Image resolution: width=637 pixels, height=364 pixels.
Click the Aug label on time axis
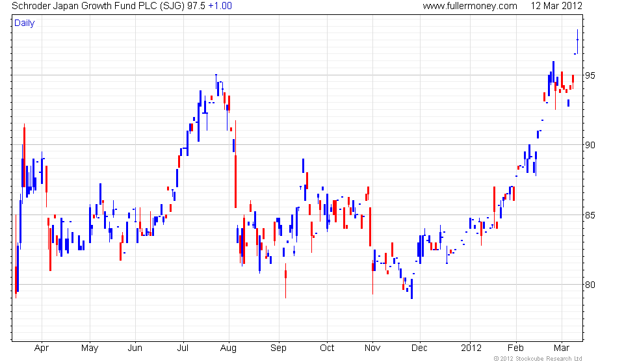[228, 348]
